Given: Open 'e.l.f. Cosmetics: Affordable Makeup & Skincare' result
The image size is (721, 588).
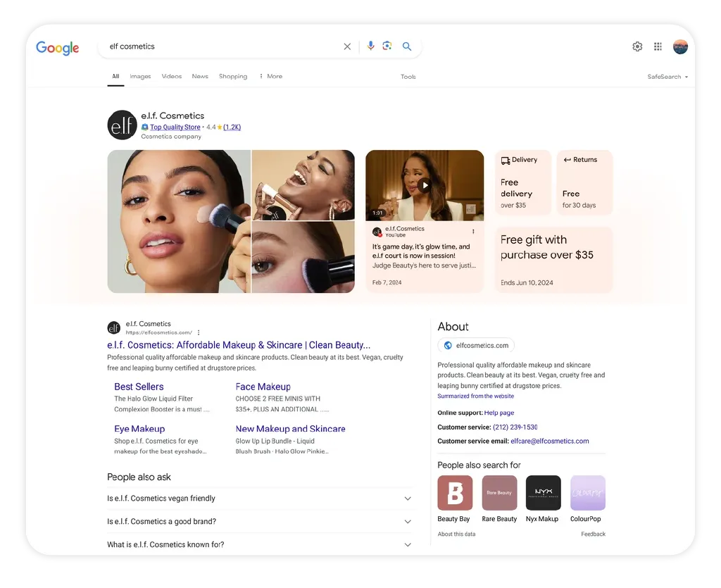Looking at the screenshot, I should pyautogui.click(x=239, y=345).
